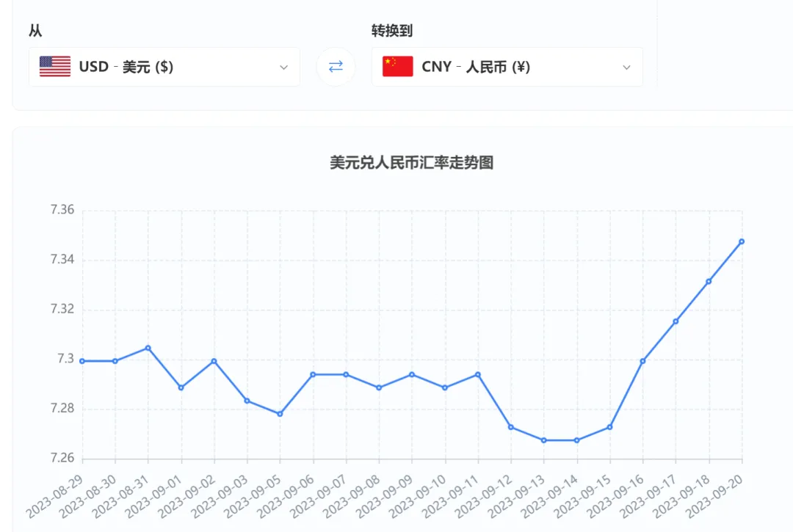
Task: Click the swap currencies arrows icon
Action: point(336,67)
